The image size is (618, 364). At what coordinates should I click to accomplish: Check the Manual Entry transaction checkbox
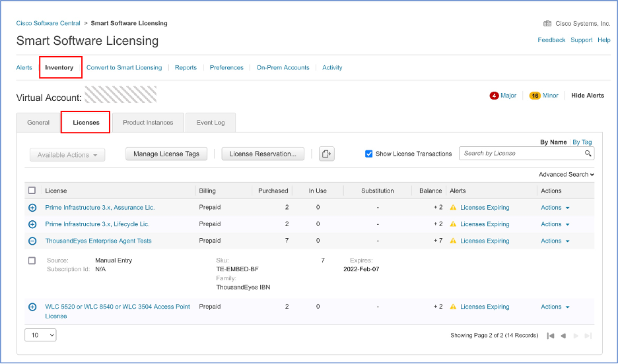coord(32,260)
